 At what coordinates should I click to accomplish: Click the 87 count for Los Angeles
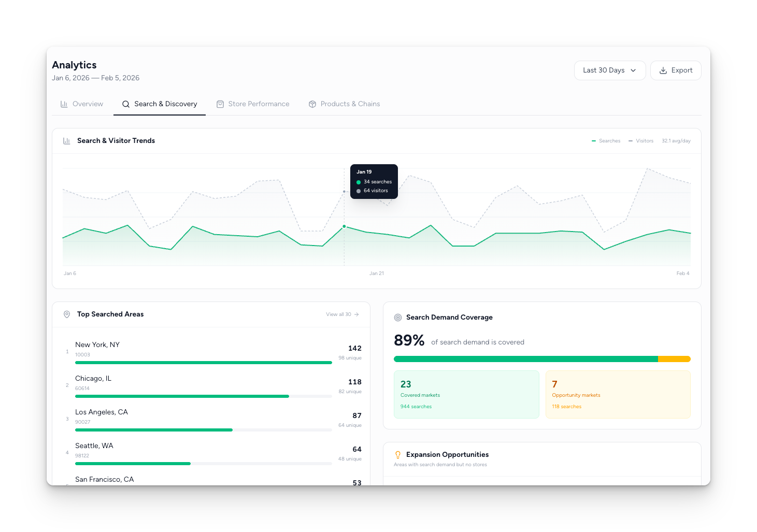tap(357, 416)
